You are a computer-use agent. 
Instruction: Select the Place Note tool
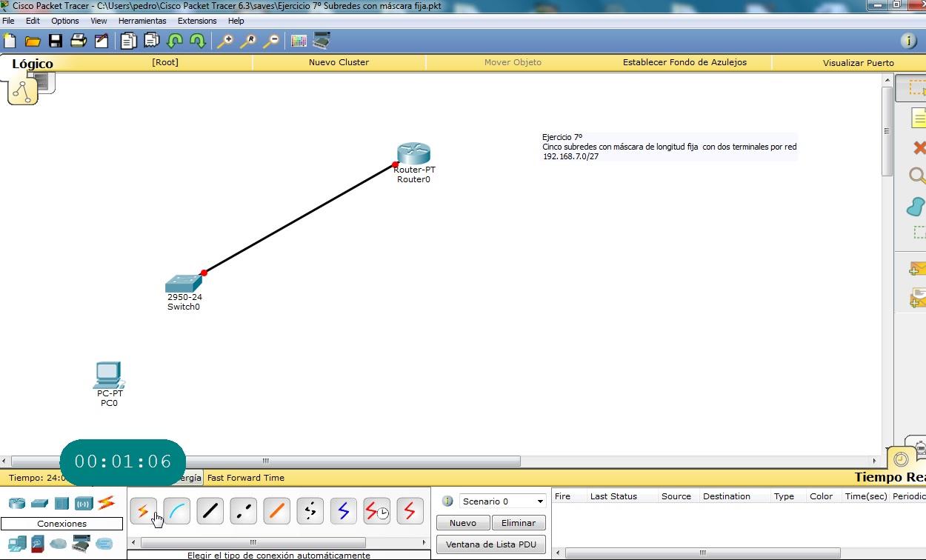[x=919, y=118]
